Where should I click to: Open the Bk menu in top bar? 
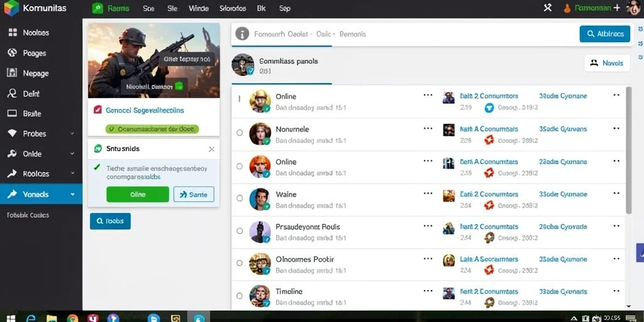tap(261, 8)
